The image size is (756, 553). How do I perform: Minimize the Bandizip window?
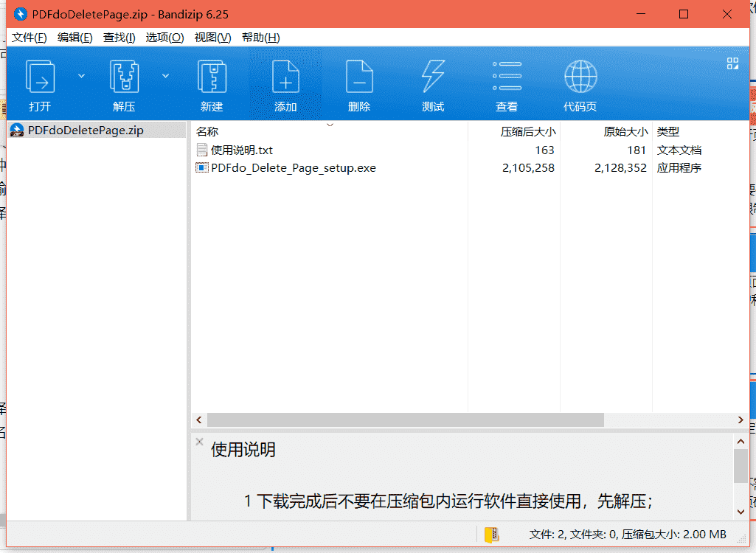point(641,14)
